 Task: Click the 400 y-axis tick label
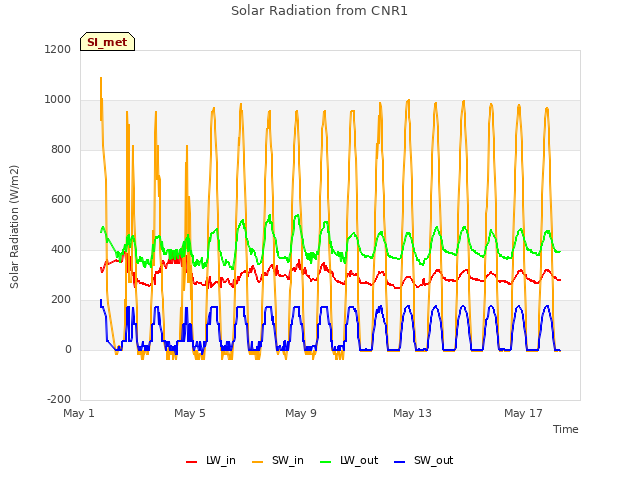(x=61, y=249)
